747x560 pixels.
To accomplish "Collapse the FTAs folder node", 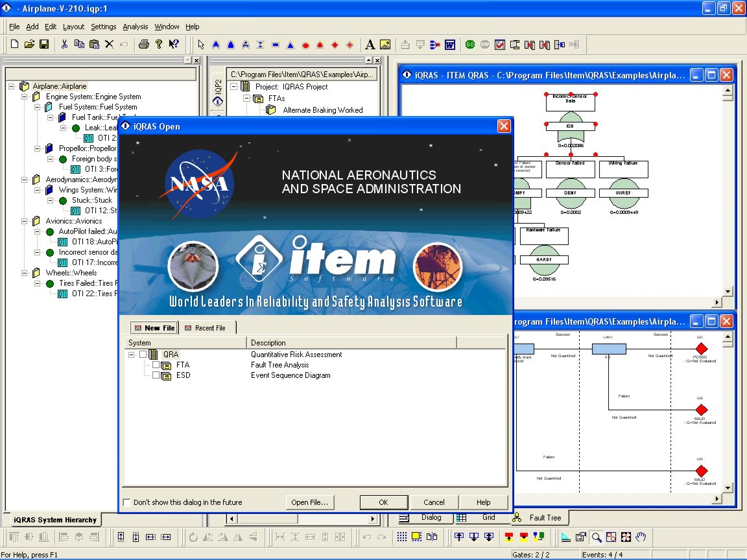I will coord(247,99).
